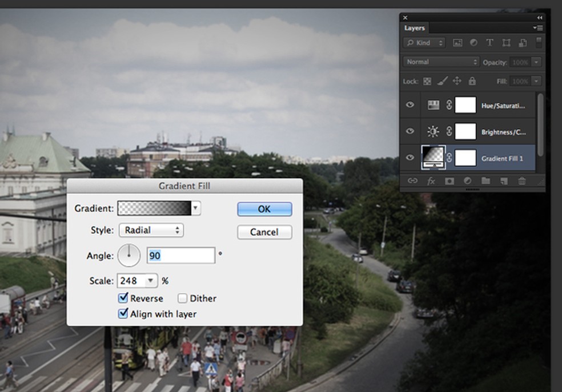Open the Normal blend mode dropdown

coord(441,62)
